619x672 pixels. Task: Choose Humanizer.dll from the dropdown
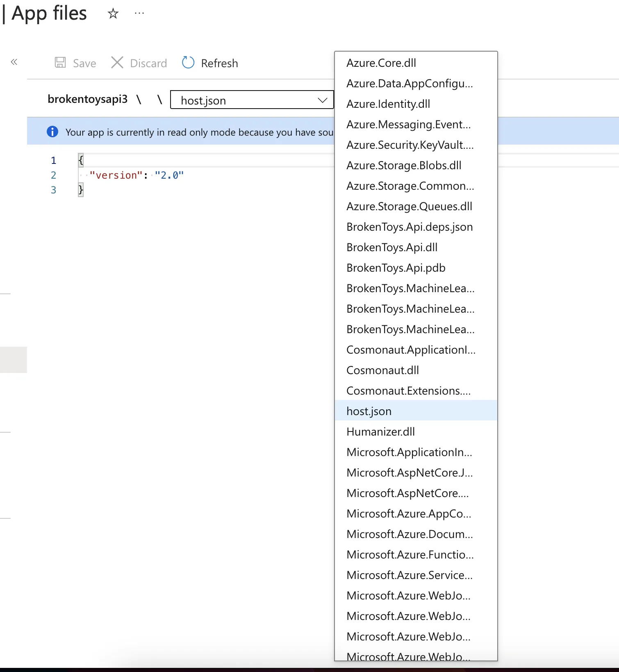pyautogui.click(x=380, y=432)
